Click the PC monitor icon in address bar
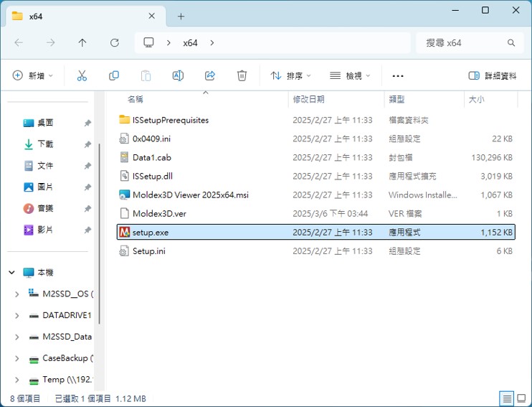This screenshot has height=407, width=532. point(148,42)
